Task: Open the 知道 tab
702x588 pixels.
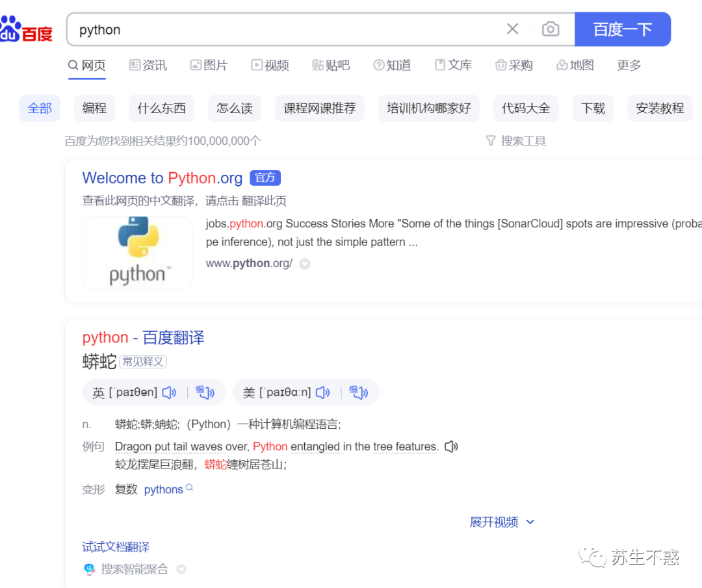Action: 392,66
